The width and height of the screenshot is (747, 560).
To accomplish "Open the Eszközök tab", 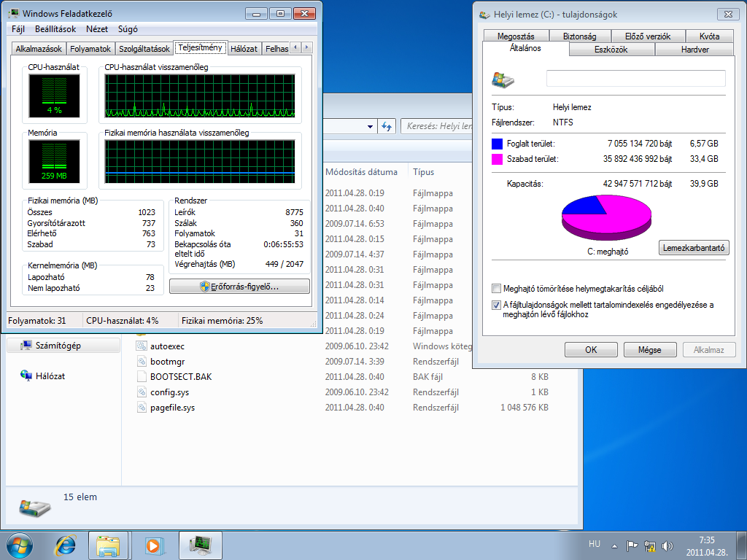I will (611, 50).
